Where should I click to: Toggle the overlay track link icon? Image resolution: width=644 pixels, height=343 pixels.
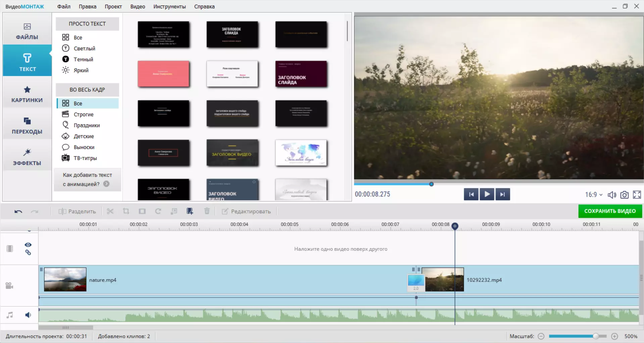[28, 253]
